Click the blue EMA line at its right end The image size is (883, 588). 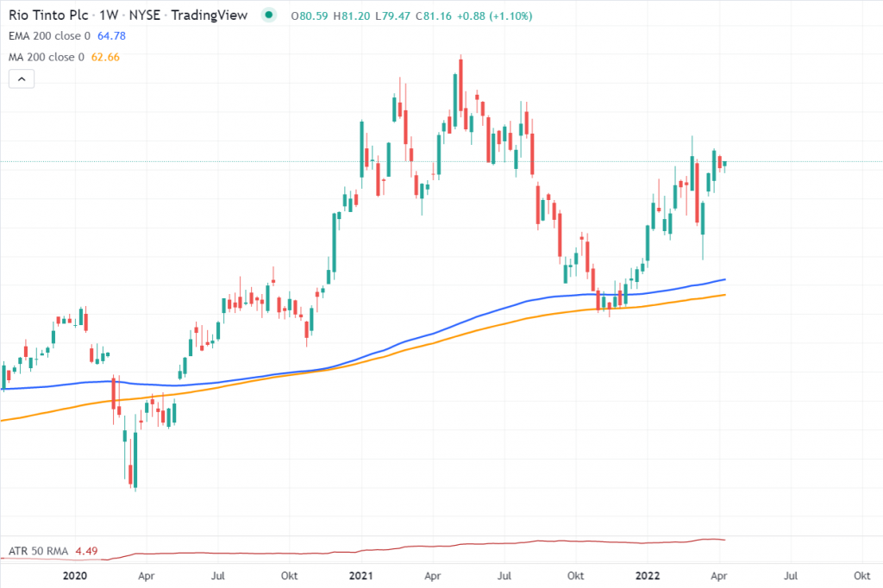723,279
